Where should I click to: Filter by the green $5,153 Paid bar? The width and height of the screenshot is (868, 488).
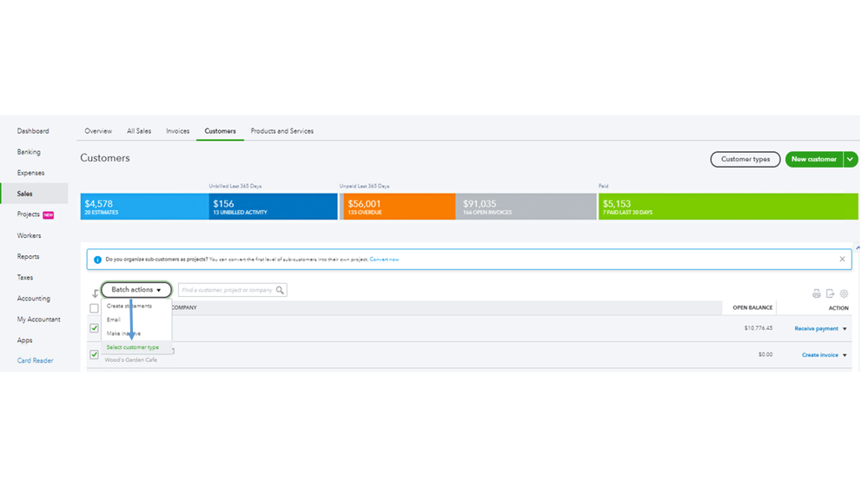[728, 207]
